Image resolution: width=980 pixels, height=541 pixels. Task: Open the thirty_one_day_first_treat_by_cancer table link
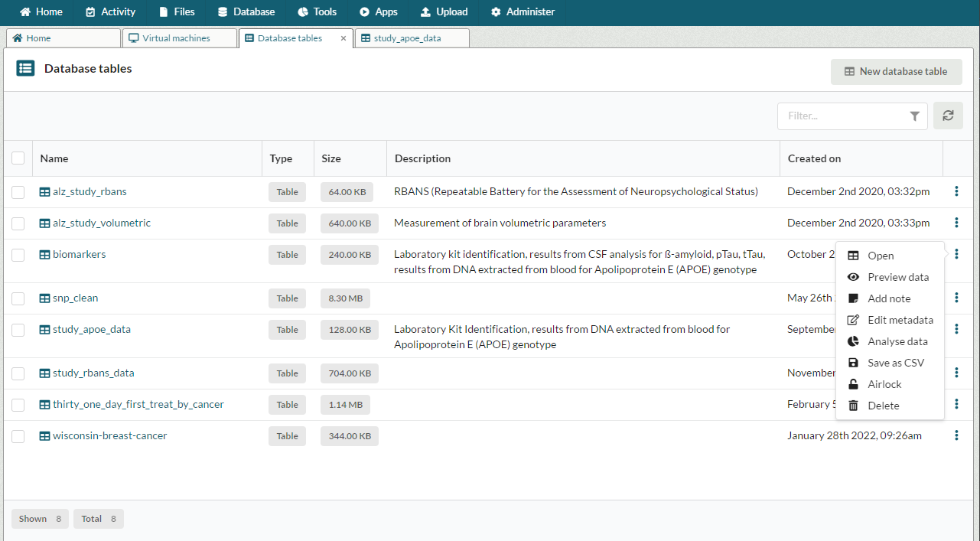138,404
